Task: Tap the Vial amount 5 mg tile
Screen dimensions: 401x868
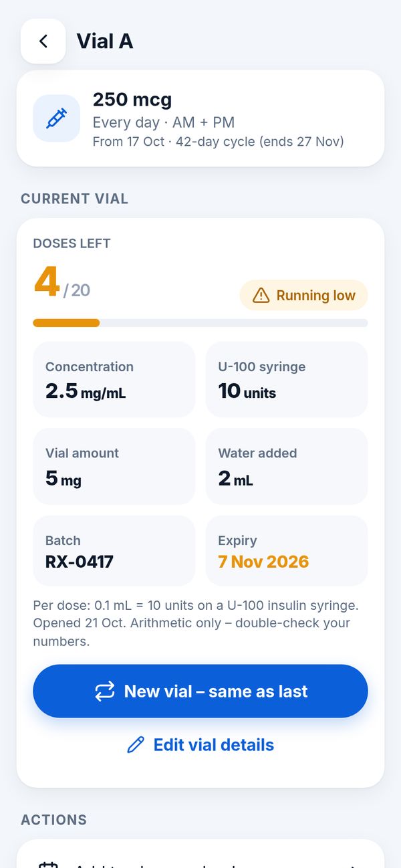Action: tap(114, 466)
